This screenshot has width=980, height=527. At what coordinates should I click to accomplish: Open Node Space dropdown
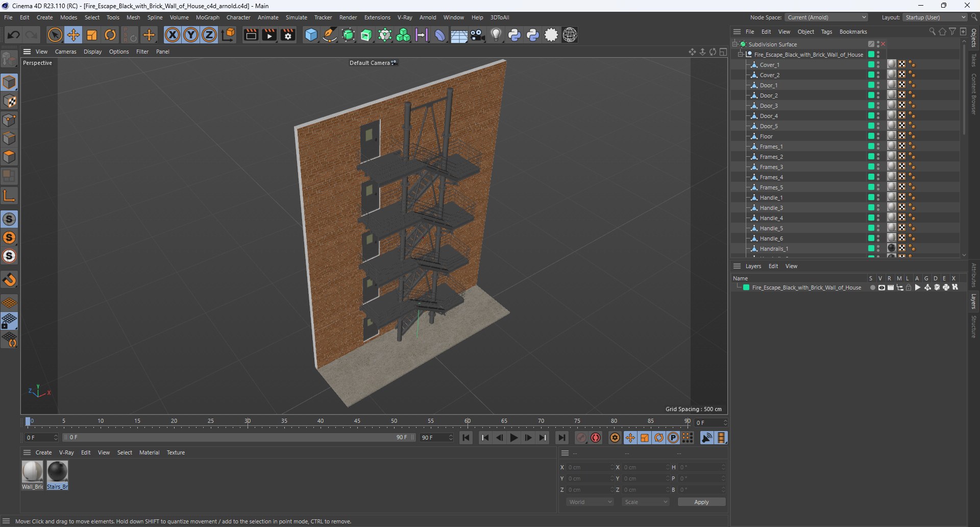pyautogui.click(x=826, y=17)
